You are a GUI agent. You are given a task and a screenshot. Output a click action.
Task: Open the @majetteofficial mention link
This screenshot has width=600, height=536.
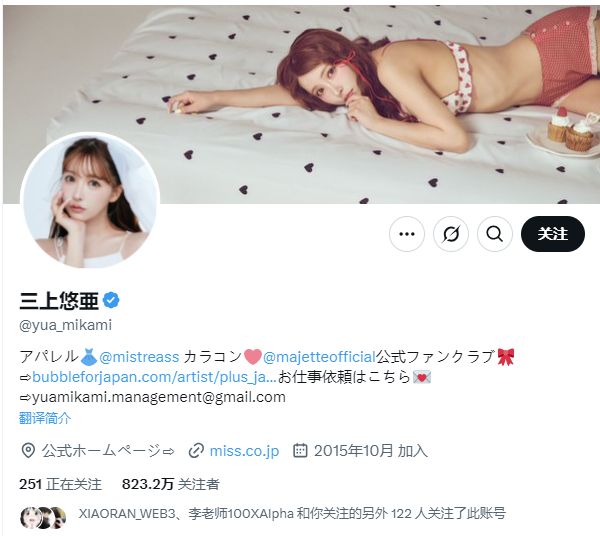click(319, 357)
